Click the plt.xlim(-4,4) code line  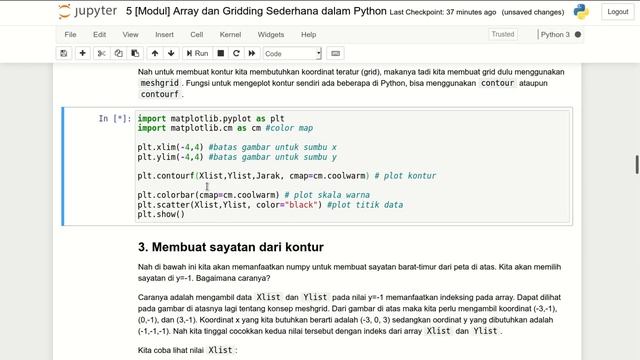[237, 147]
